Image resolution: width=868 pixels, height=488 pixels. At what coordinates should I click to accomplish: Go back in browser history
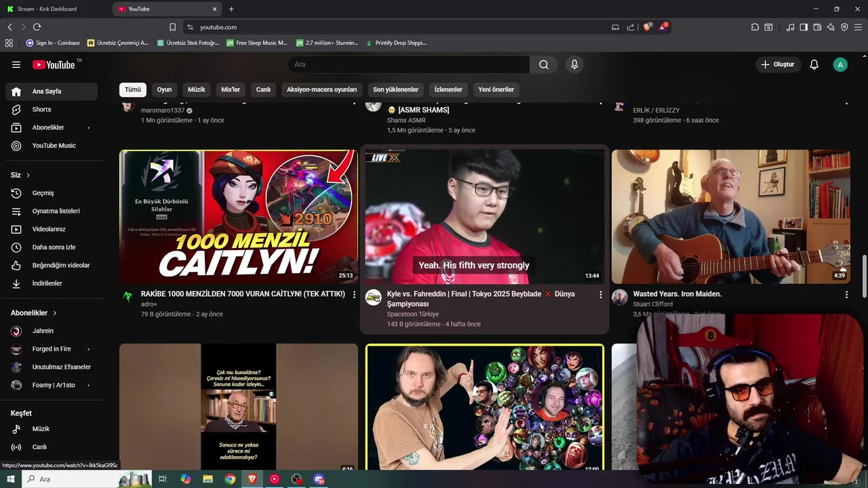[9, 27]
